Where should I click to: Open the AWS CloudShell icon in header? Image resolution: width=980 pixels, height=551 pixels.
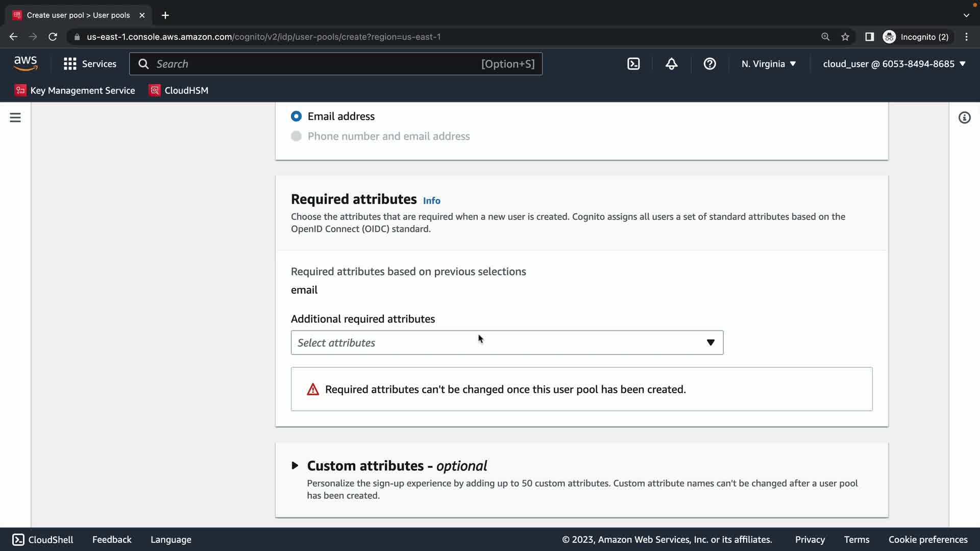coord(633,64)
